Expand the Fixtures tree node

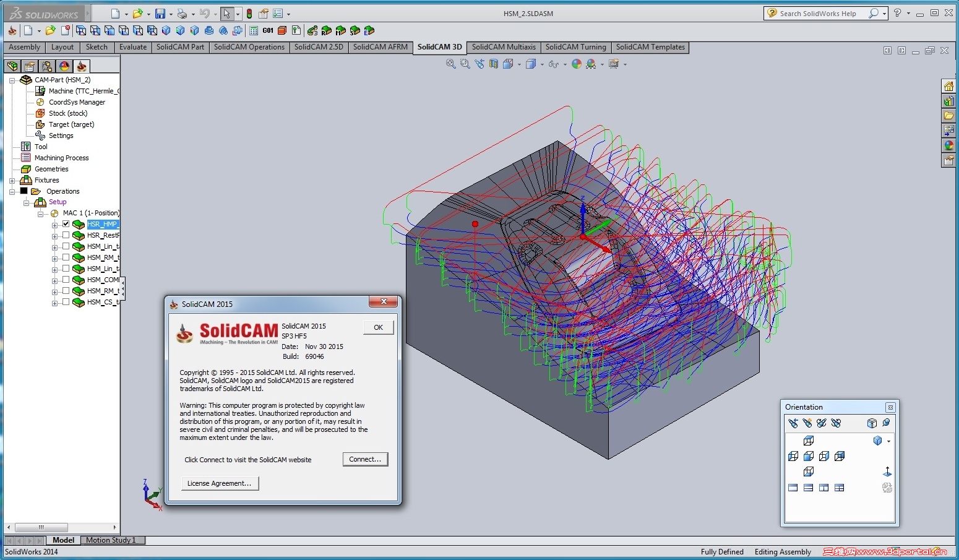[x=12, y=181]
